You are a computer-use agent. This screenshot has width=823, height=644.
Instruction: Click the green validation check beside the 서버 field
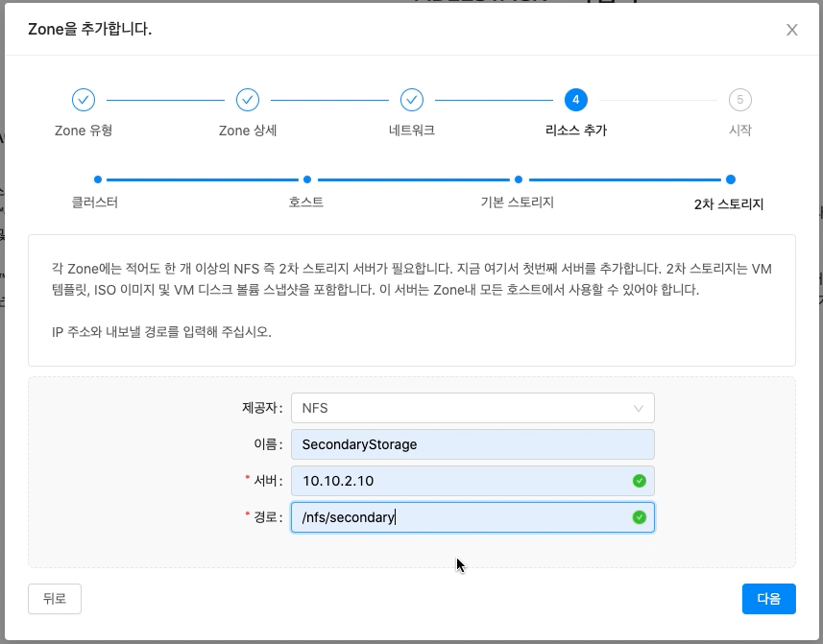[x=641, y=480]
